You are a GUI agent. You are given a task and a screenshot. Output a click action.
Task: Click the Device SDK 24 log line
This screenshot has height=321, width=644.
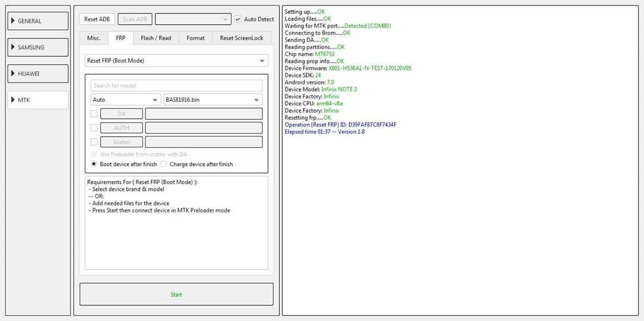(x=303, y=76)
